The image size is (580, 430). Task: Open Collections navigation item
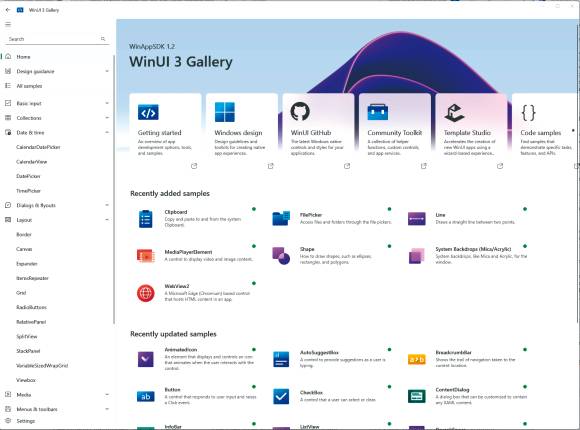click(57, 118)
